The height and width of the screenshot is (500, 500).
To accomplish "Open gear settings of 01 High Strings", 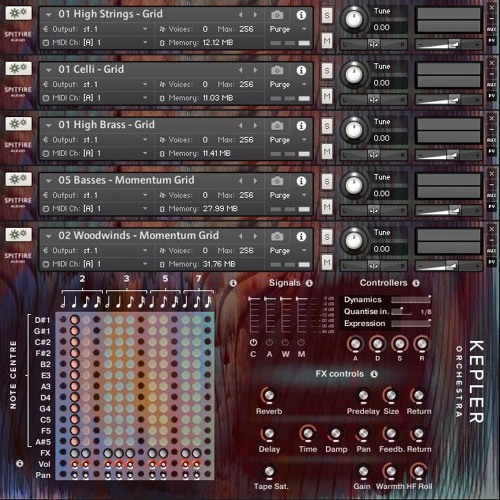I will pos(18,13).
